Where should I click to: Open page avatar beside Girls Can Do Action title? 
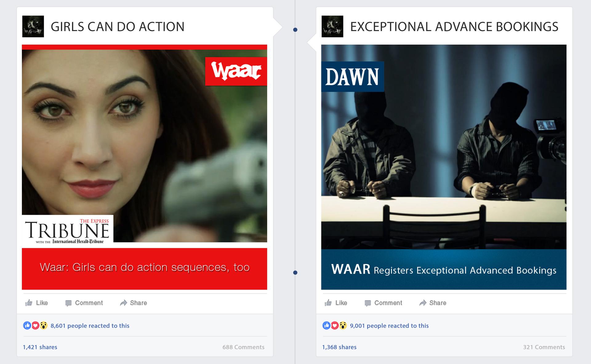pos(33,26)
